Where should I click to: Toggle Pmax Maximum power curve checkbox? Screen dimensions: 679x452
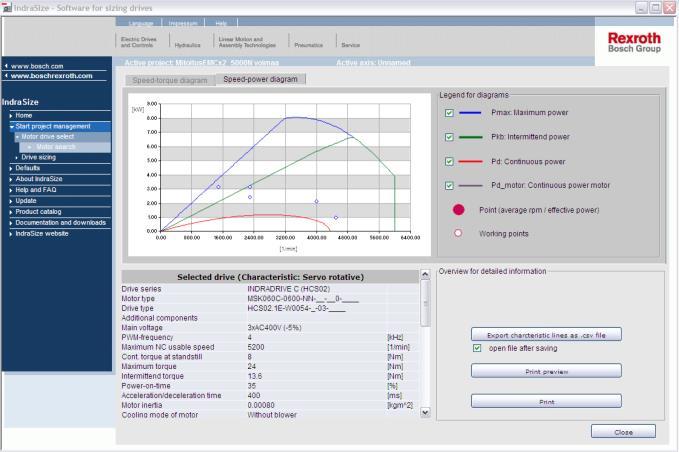(x=449, y=113)
